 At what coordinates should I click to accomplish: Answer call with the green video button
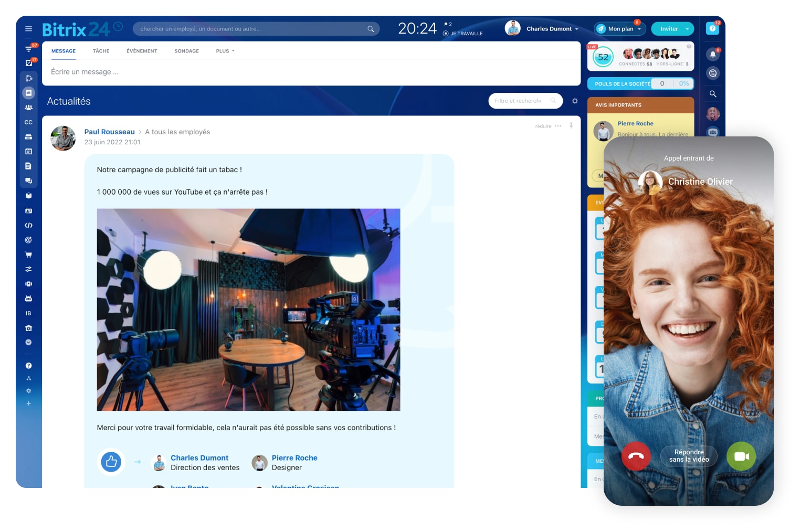pyautogui.click(x=741, y=456)
